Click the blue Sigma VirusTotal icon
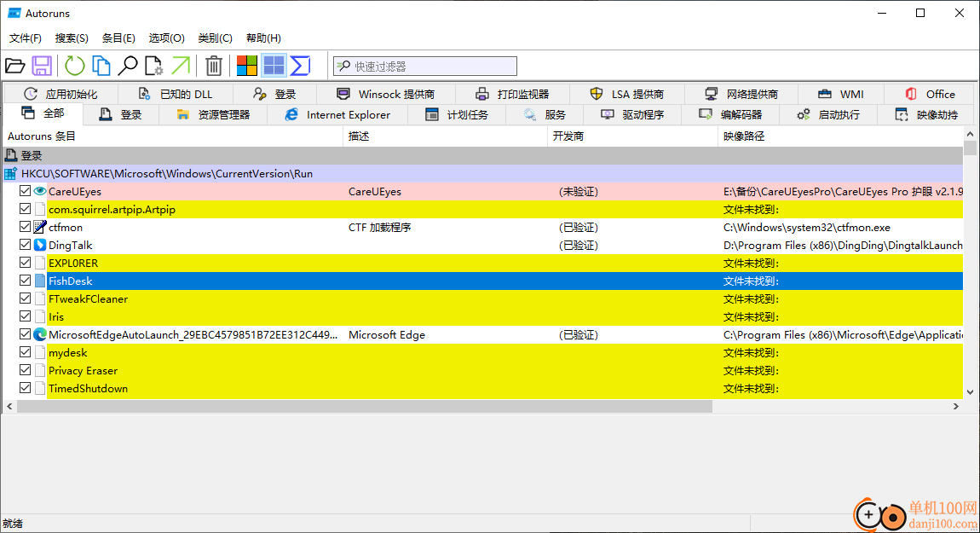Image resolution: width=980 pixels, height=533 pixels. [301, 66]
